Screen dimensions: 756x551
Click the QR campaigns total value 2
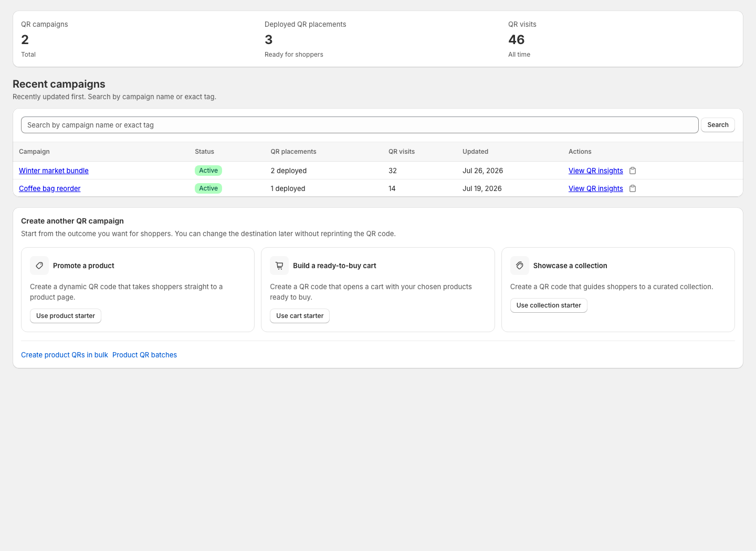25,40
